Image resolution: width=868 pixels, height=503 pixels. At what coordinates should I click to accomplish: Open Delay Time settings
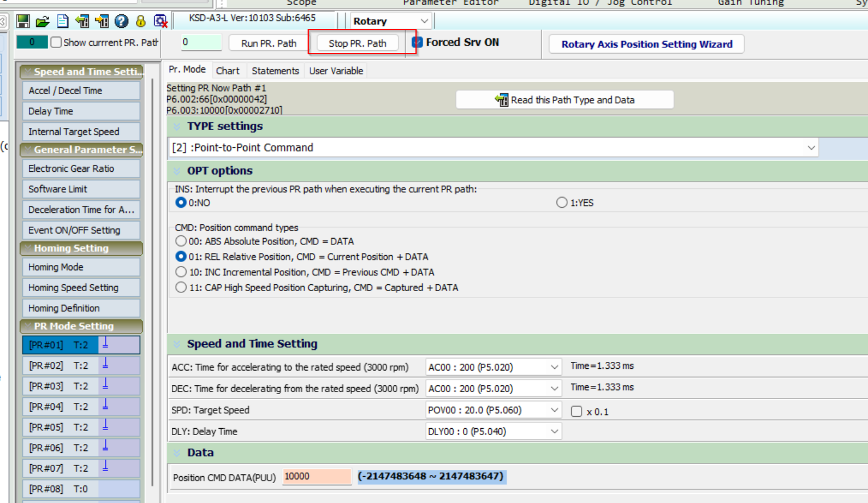81,111
